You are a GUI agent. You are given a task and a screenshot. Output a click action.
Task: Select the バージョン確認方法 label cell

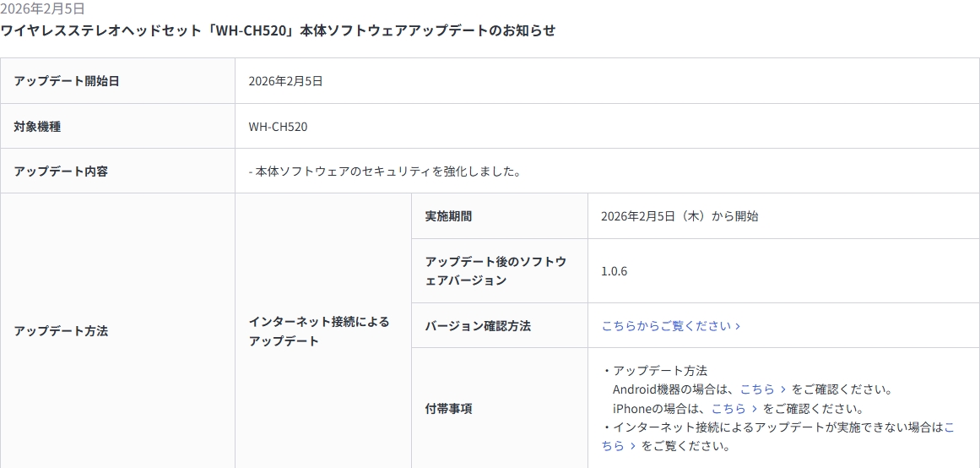pyautogui.click(x=478, y=326)
